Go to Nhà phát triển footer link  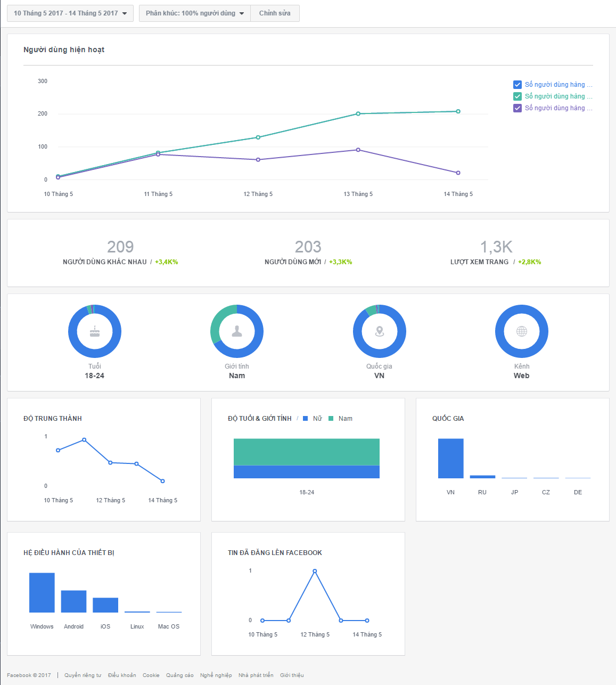coord(256,675)
